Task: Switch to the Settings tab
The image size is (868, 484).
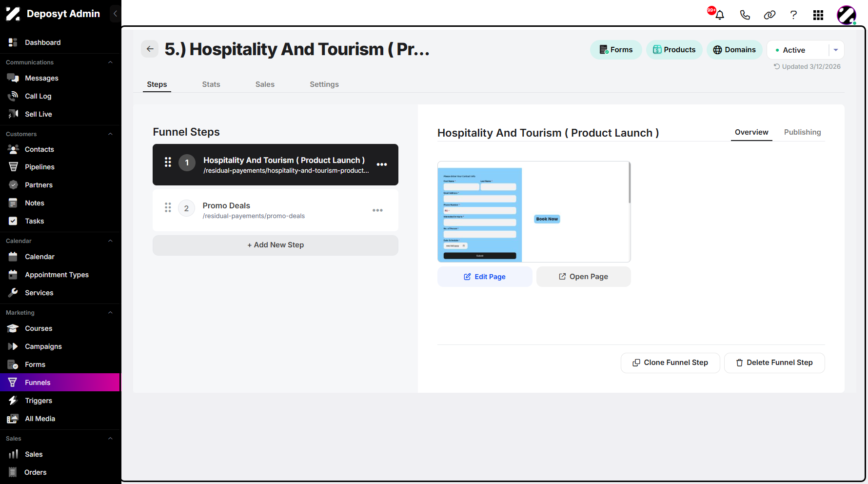Action: pyautogui.click(x=324, y=84)
